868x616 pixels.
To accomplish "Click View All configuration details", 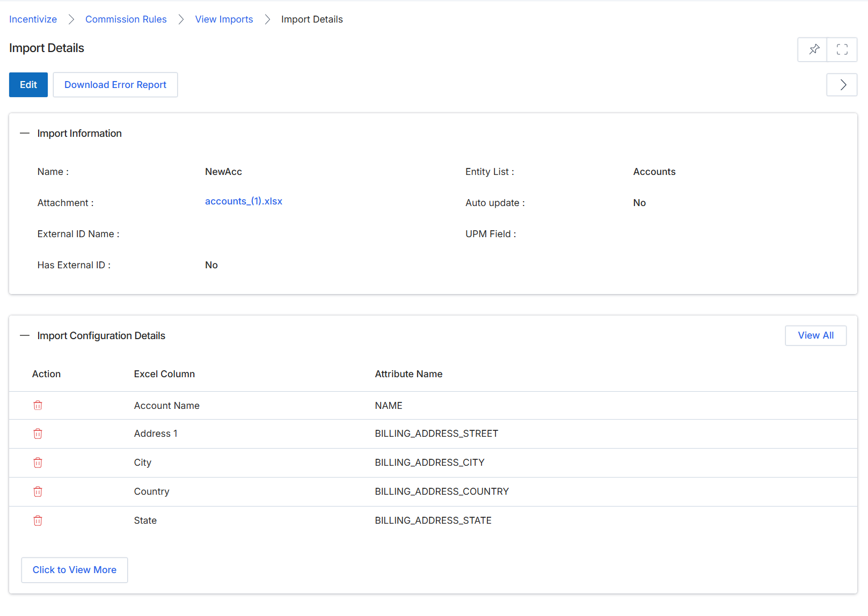I will pos(815,335).
